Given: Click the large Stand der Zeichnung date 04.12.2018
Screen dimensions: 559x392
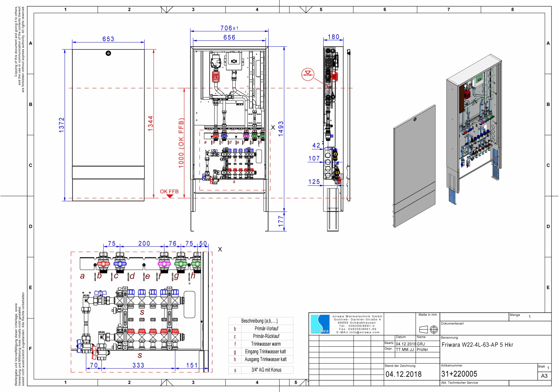Looking at the screenshot, I should click(404, 374).
